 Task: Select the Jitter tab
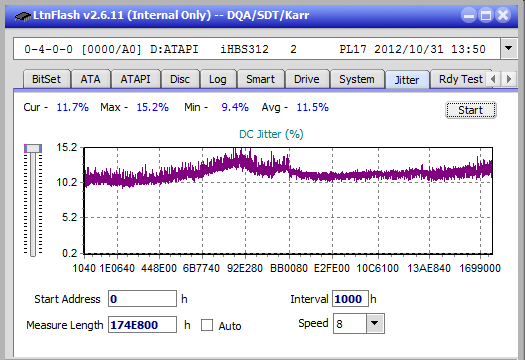coord(407,80)
